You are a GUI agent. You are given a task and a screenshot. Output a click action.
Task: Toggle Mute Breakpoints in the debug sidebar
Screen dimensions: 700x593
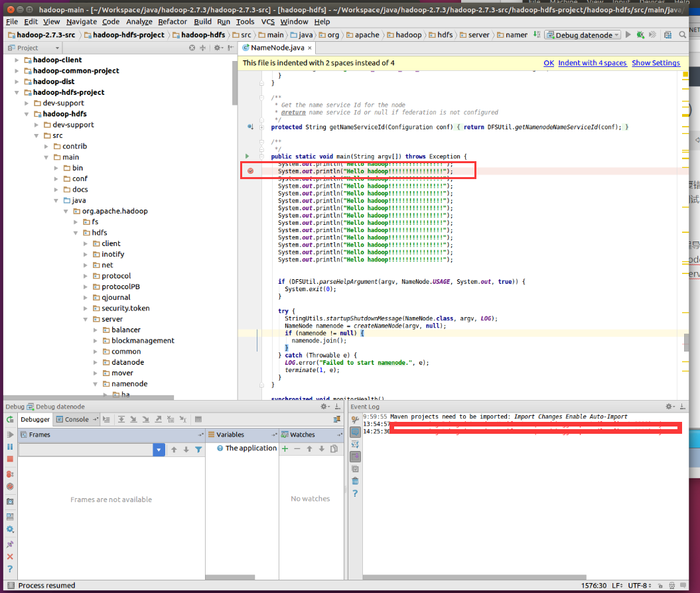point(10,486)
